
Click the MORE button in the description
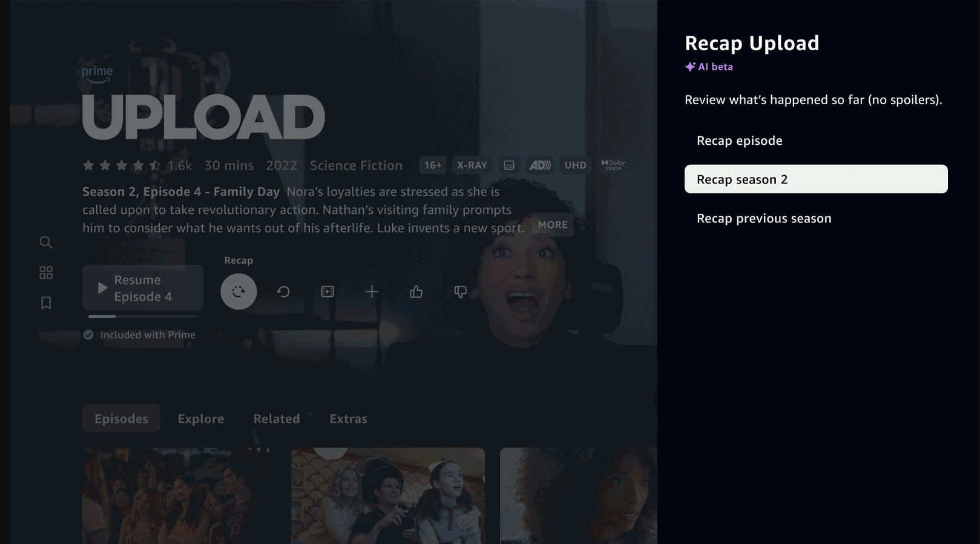click(x=553, y=225)
